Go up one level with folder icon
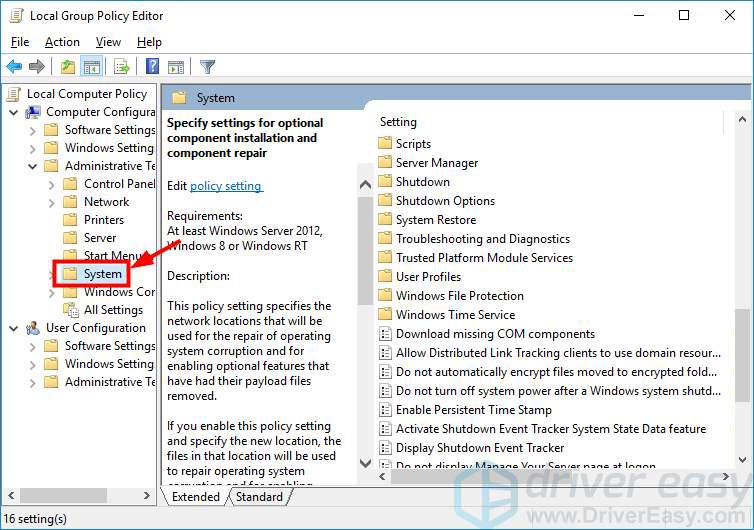 (x=67, y=67)
